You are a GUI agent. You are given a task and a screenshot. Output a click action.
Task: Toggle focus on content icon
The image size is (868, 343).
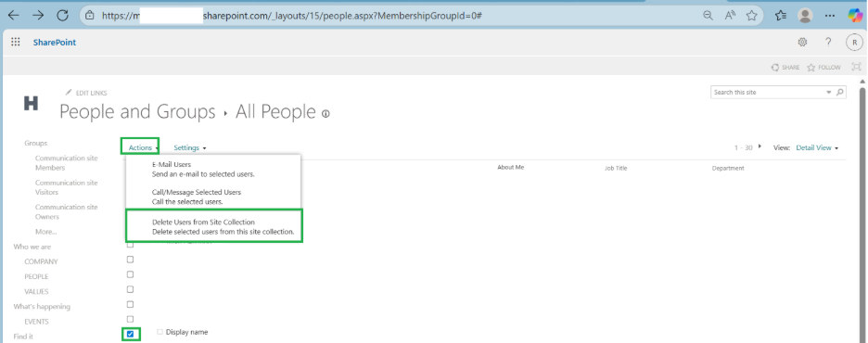point(856,67)
